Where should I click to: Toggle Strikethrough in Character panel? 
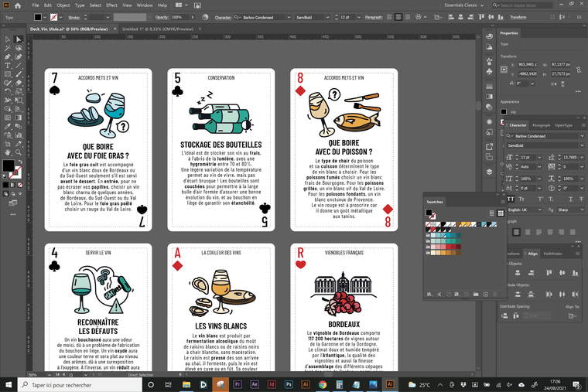tap(581, 199)
